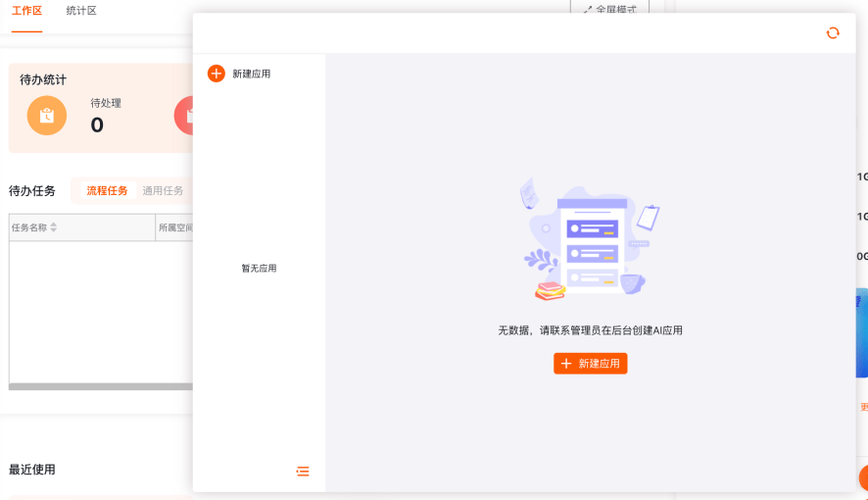Click the empty-state documents illustration
Image resolution: width=868 pixels, height=500 pixels.
[590, 239]
